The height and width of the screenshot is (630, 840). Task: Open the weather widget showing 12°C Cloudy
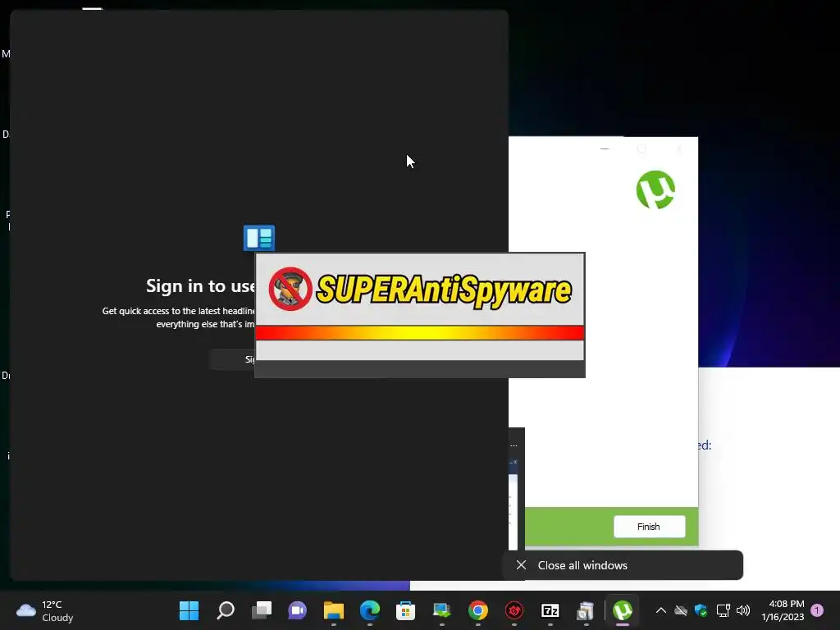(45, 610)
